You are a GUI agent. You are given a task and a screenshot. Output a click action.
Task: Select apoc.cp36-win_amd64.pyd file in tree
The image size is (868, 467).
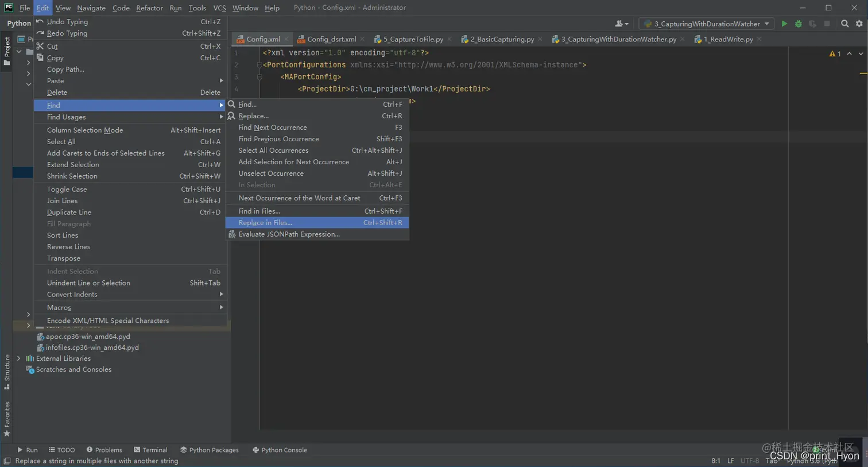88,337
